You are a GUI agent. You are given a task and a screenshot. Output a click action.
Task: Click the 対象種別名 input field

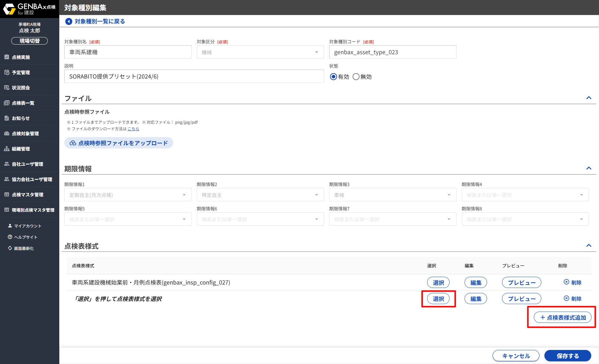coord(128,52)
